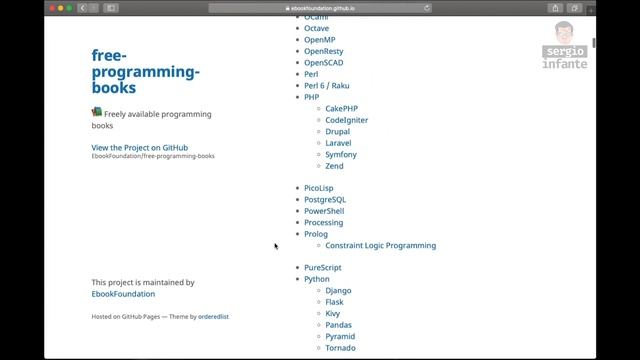The image size is (640, 360).
Task: Jump to the PHP section
Action: (x=311, y=97)
